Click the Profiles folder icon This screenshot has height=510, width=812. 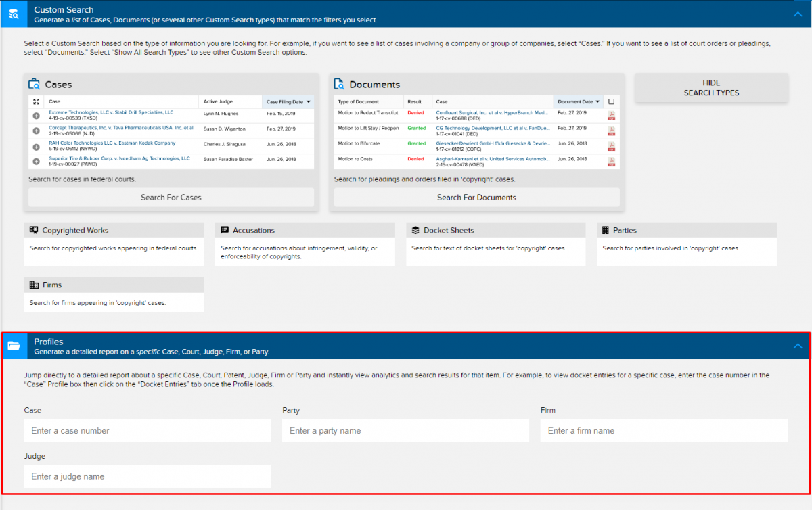click(x=13, y=346)
